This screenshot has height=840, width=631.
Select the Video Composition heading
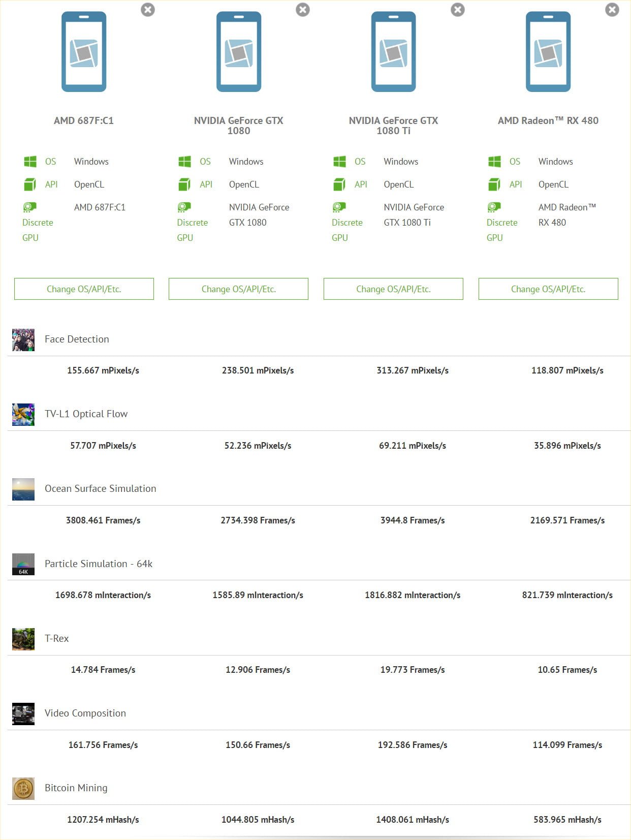point(85,713)
